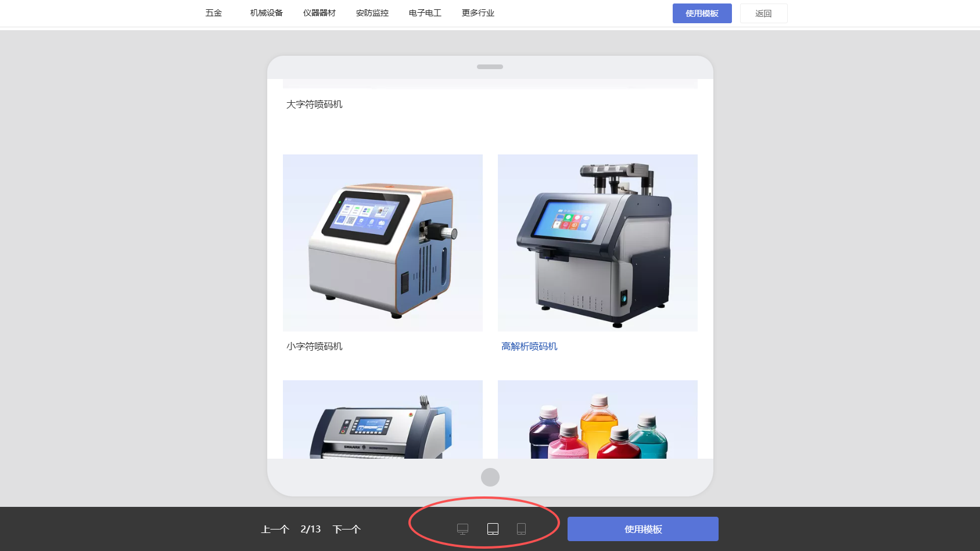Click the top 使用模板 button

[702, 13]
